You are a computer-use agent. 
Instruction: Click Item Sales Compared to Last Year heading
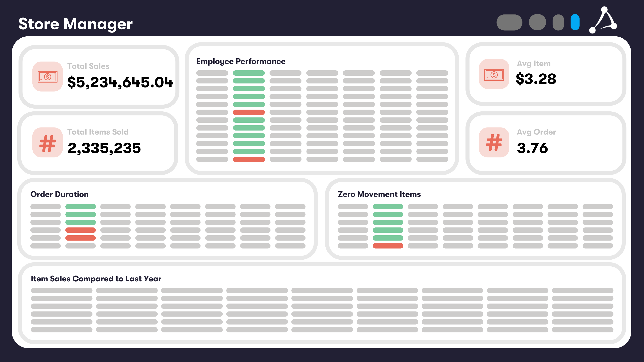tap(96, 279)
